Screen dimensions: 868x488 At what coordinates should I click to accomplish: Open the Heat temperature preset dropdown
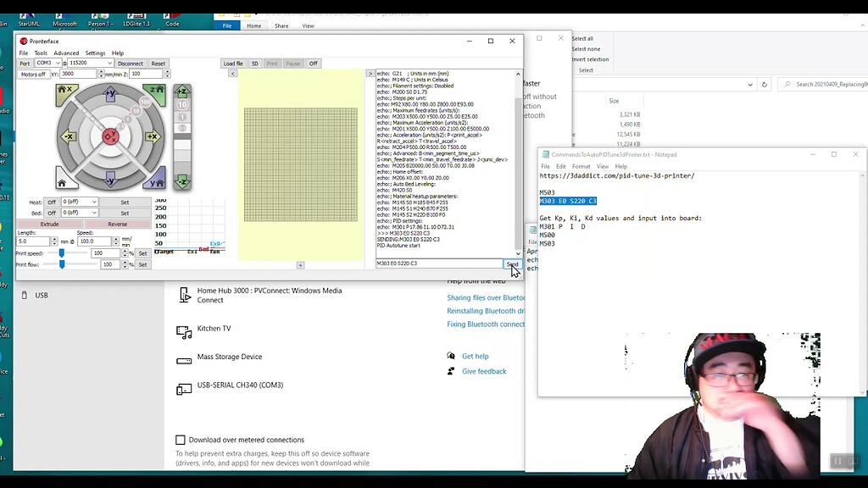80,202
